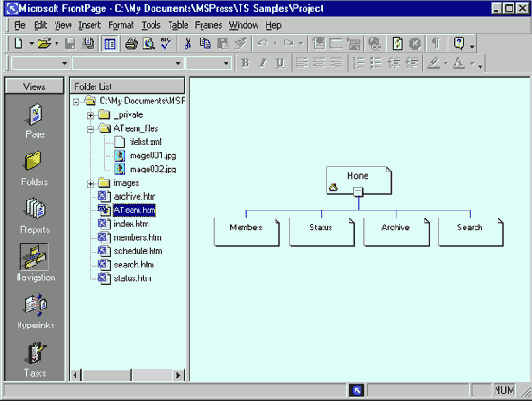Collapse the Home page node

coord(358,192)
